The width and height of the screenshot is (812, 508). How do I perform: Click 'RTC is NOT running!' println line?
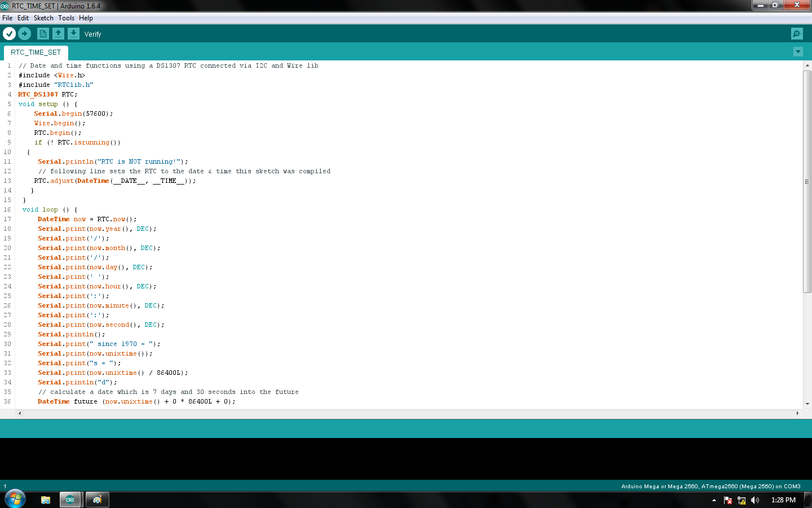pyautogui.click(x=113, y=161)
